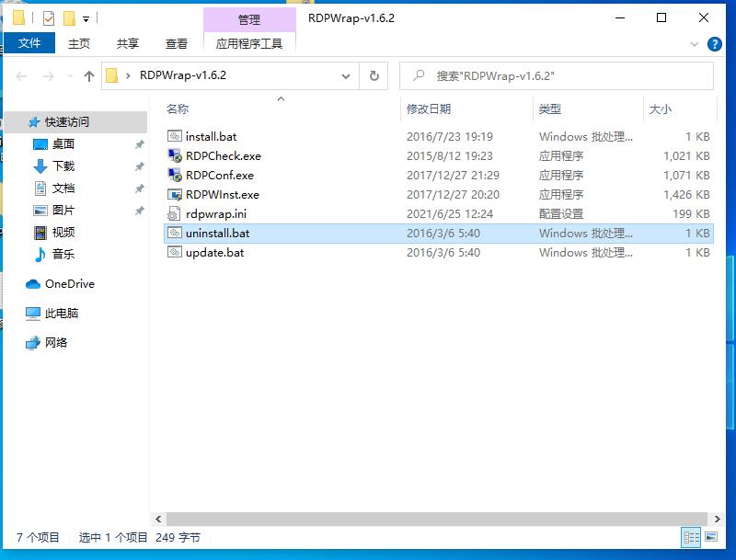This screenshot has height=560, width=736.
Task: Click the RDPWInst.exe application icon
Action: 175,194
